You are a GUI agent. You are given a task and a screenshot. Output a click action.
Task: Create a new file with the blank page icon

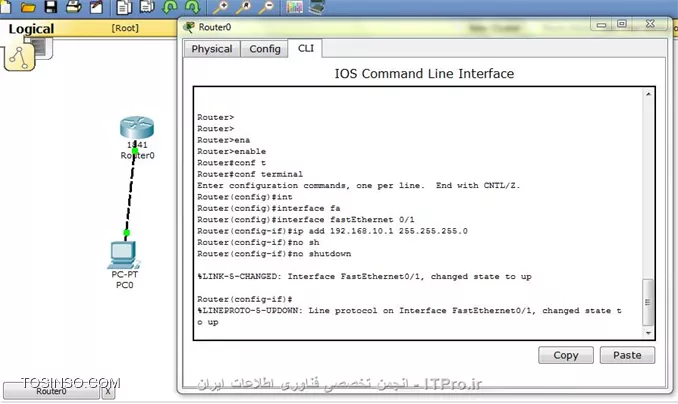pyautogui.click(x=5, y=6)
